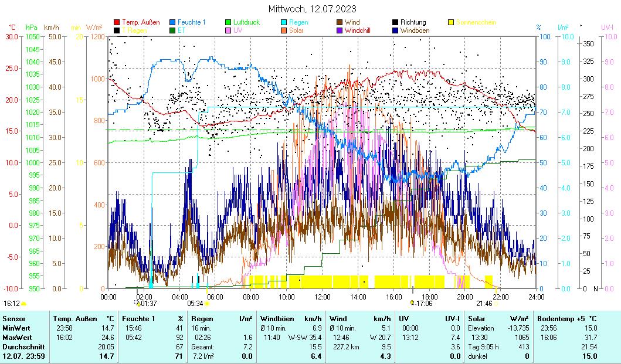Click the 12:00 mark on the time axis
621x364 pixels.
[x=323, y=296]
